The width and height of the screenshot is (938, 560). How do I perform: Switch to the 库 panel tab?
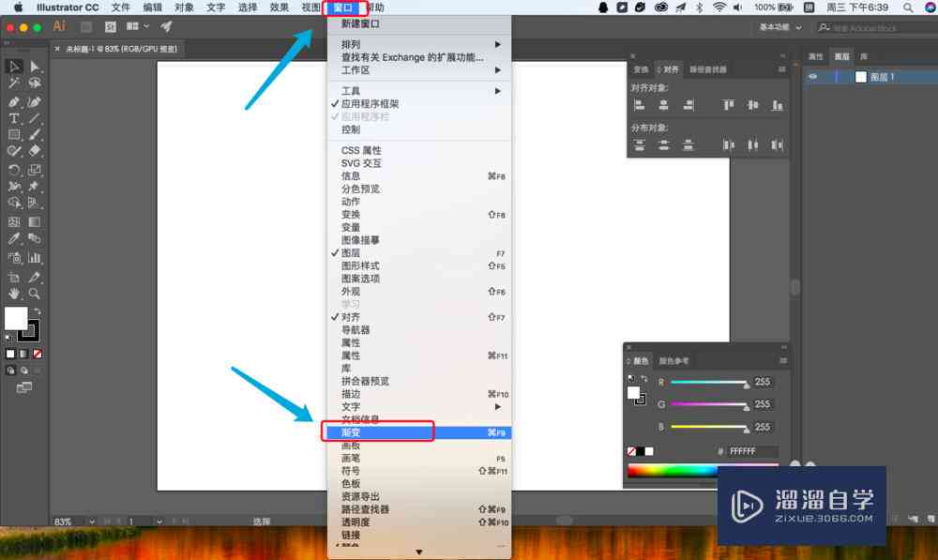coord(864,56)
